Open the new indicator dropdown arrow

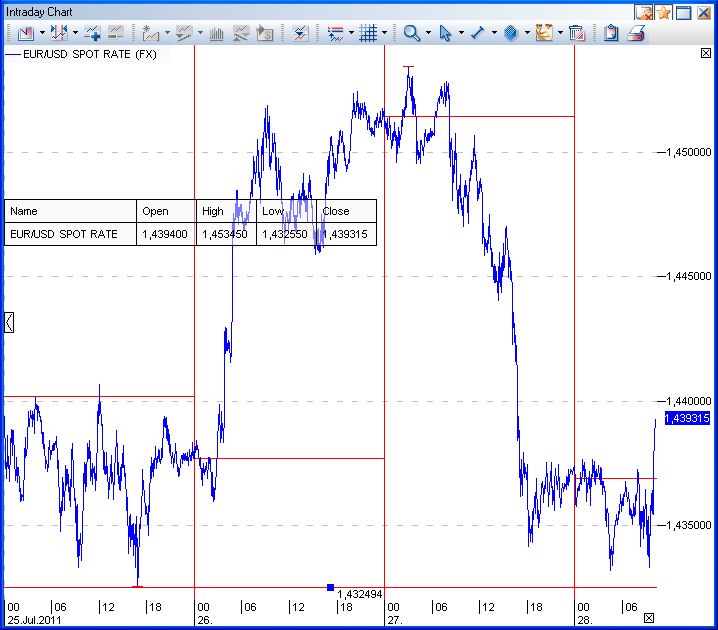167,33
